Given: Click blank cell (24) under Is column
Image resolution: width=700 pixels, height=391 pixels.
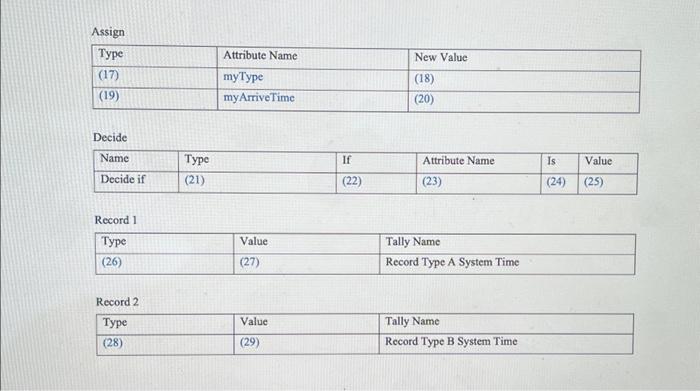Looking at the screenshot, I should pyautogui.click(x=559, y=183).
